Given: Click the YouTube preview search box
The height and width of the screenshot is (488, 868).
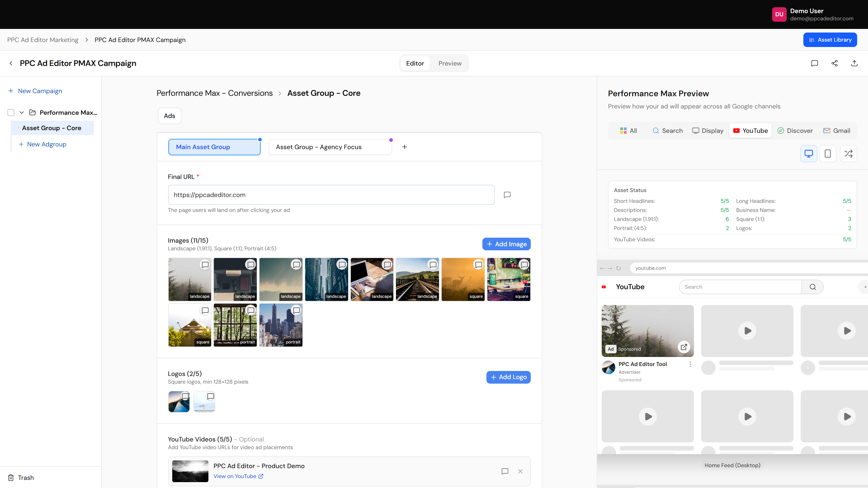Looking at the screenshot, I should click(x=740, y=287).
